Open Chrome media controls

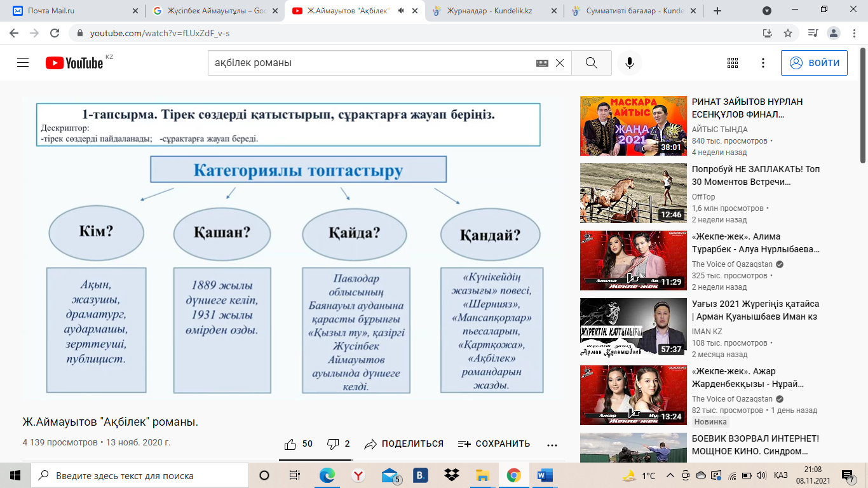coord(813,33)
